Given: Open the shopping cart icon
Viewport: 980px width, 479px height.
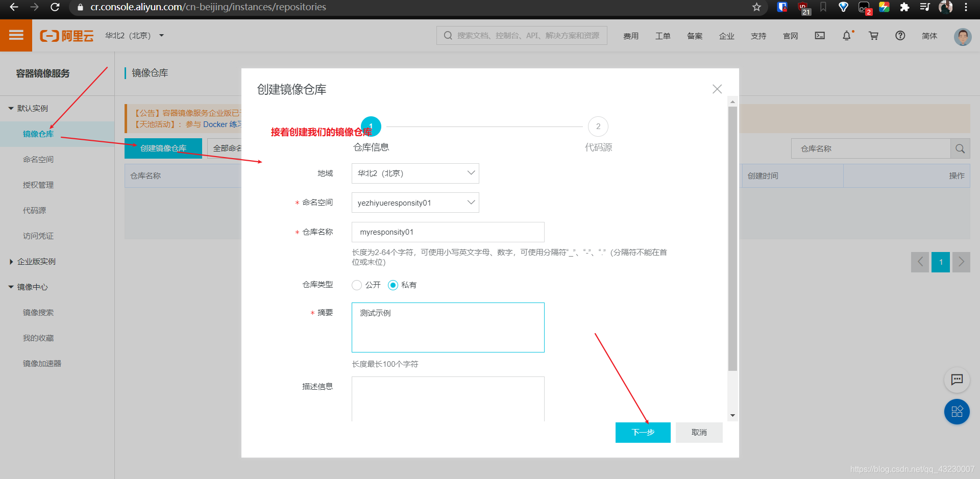Looking at the screenshot, I should (x=873, y=35).
